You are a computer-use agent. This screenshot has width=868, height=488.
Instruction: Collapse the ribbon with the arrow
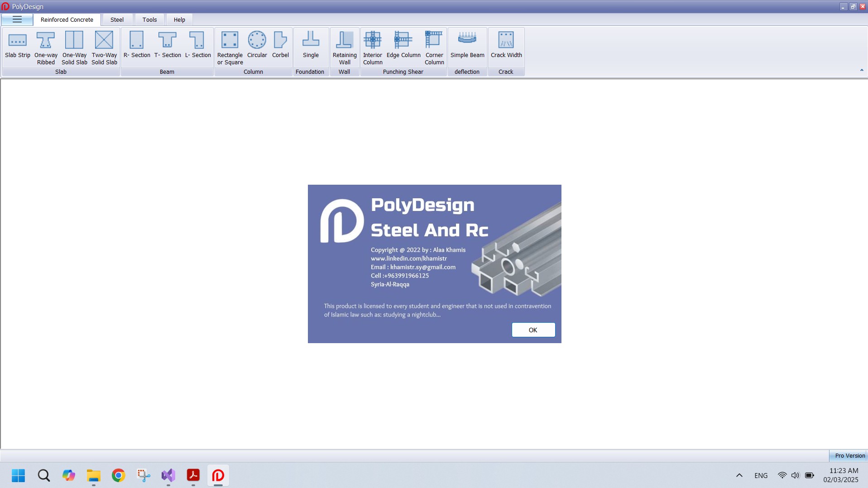point(861,70)
